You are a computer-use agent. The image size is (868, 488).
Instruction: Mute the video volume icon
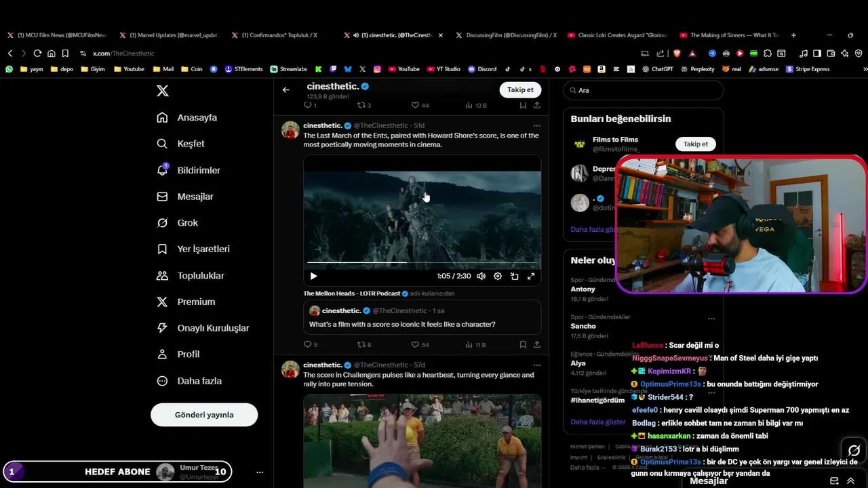[481, 276]
